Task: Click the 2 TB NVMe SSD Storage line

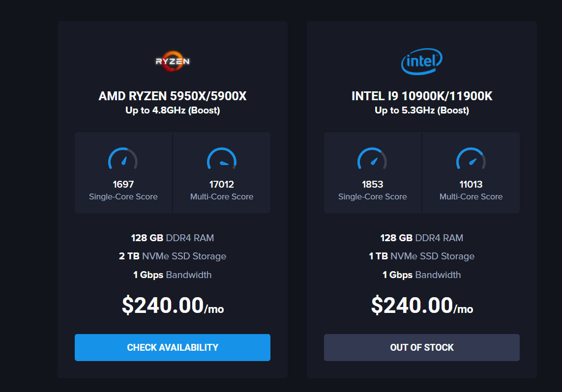Action: click(x=173, y=256)
